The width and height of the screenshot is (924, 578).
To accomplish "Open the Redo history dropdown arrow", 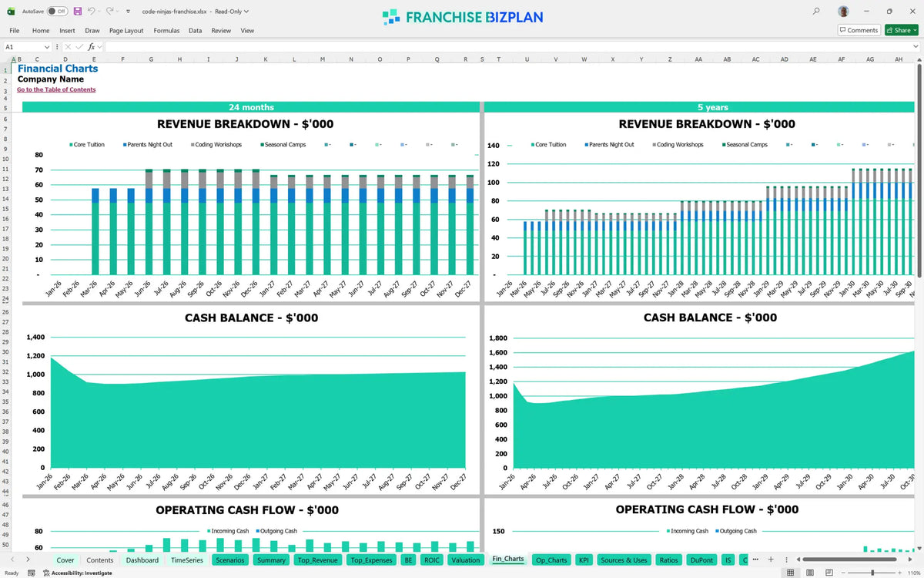I will pyautogui.click(x=119, y=12).
